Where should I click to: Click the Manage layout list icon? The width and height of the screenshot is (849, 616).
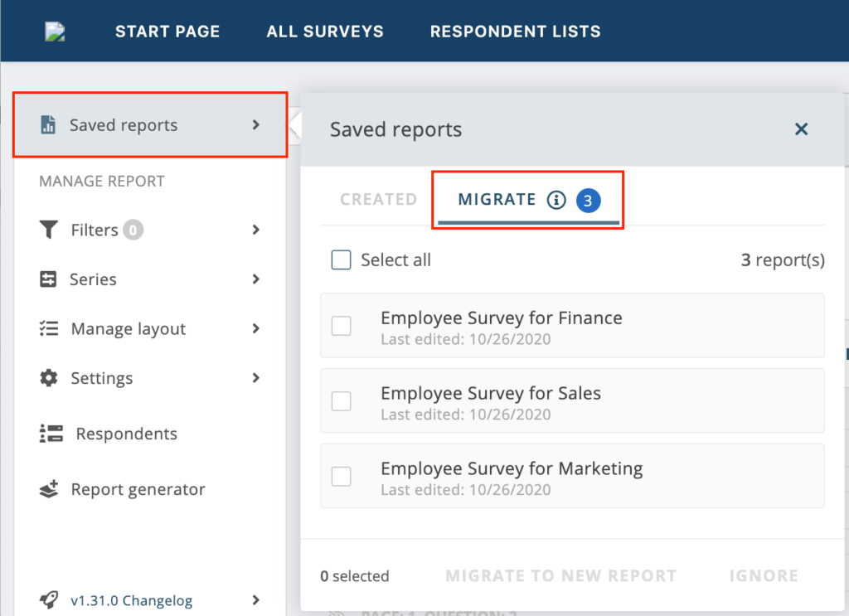49,328
